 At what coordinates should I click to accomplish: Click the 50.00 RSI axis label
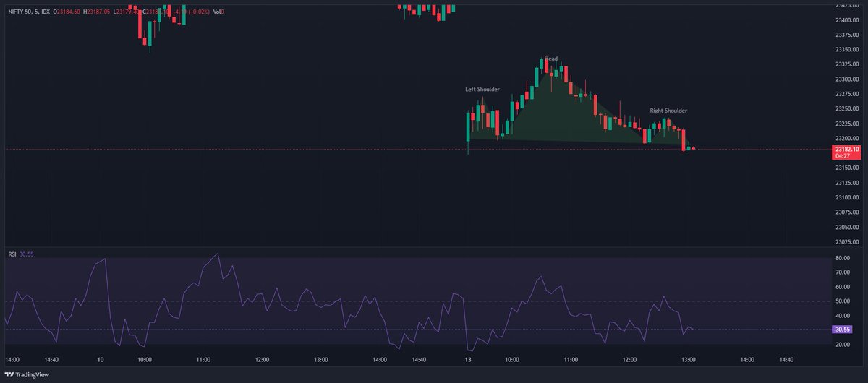coord(841,301)
